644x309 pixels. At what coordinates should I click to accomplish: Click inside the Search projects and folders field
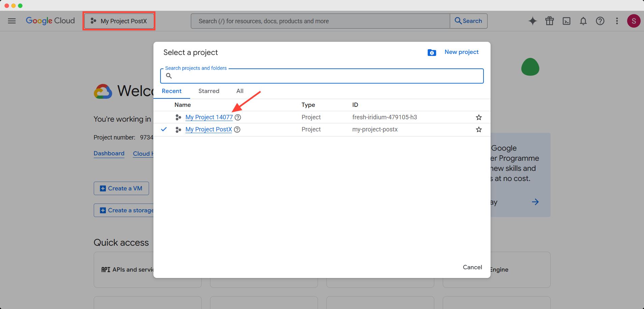322,75
